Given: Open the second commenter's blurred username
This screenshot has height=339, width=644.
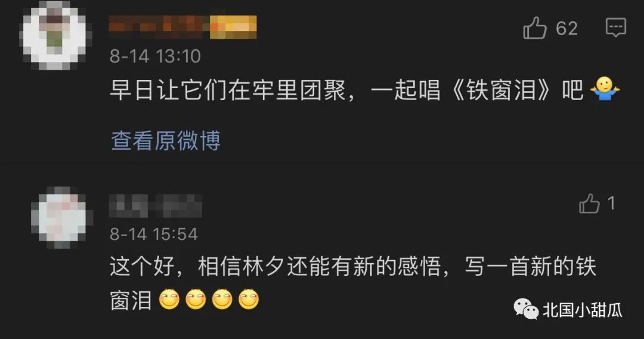Looking at the screenshot, I should click(x=156, y=206).
